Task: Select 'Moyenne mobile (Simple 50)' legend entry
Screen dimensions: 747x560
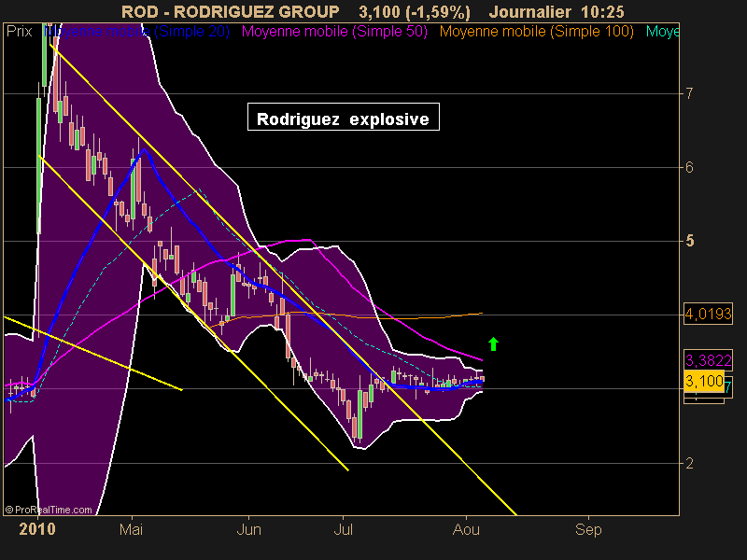Action: [334, 32]
